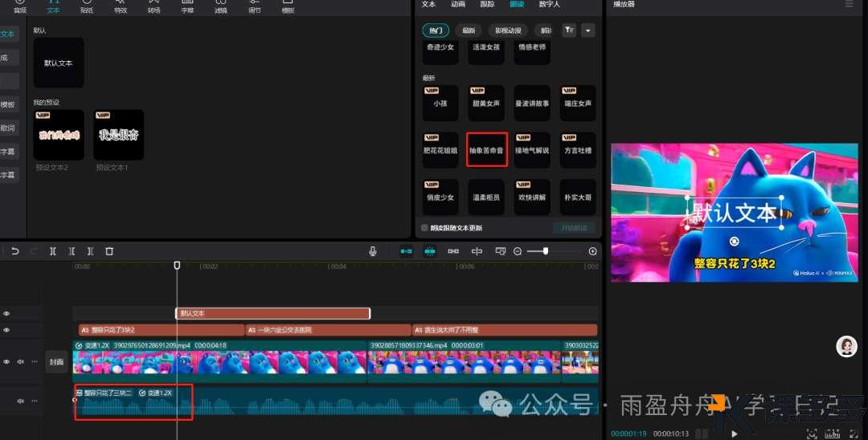Viewport: 868px width, 440px height.
Task: Click the microphone record voiceover icon
Action: pyautogui.click(x=373, y=251)
